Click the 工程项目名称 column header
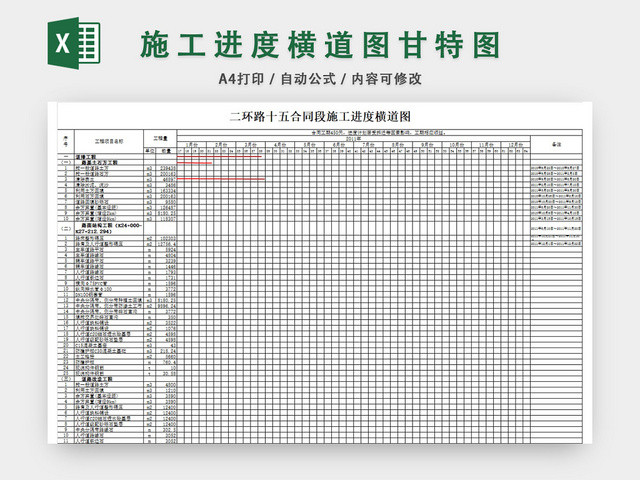The width and height of the screenshot is (640, 480). pos(109,142)
